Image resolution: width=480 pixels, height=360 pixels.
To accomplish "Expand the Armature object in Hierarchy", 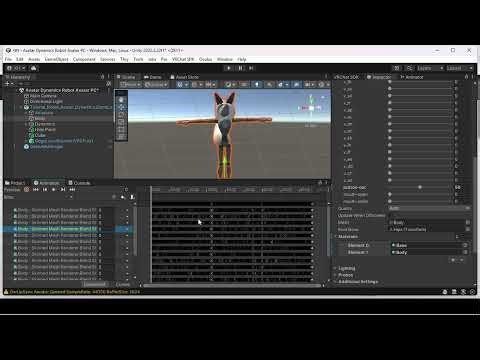I will tap(26, 113).
